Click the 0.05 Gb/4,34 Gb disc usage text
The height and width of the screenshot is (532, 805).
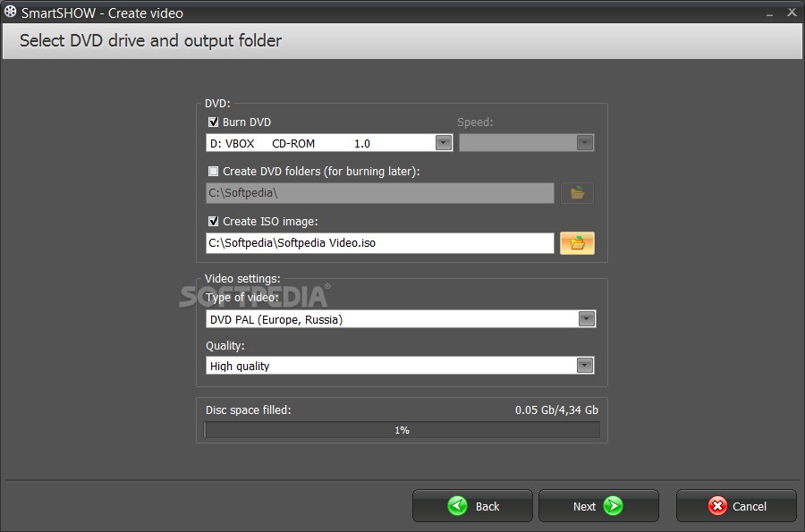pos(556,410)
